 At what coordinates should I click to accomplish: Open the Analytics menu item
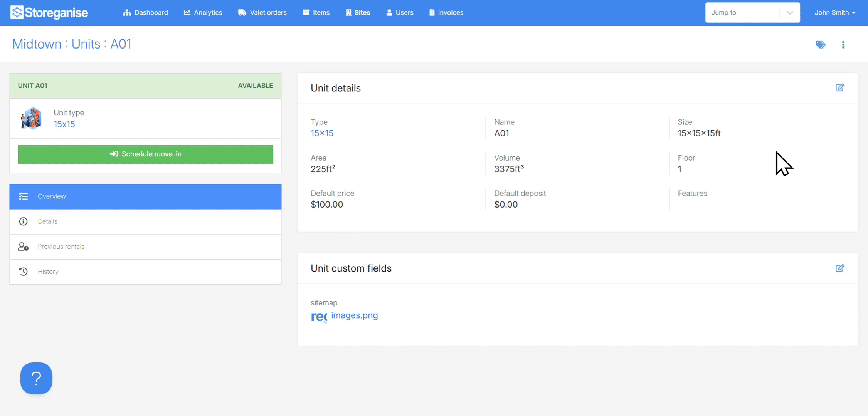pos(203,13)
